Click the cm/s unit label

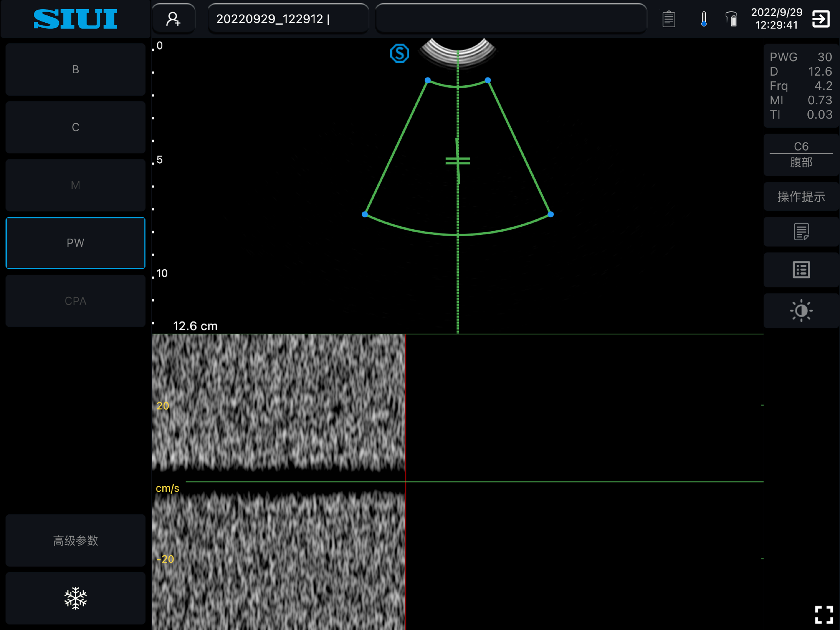pos(168,488)
